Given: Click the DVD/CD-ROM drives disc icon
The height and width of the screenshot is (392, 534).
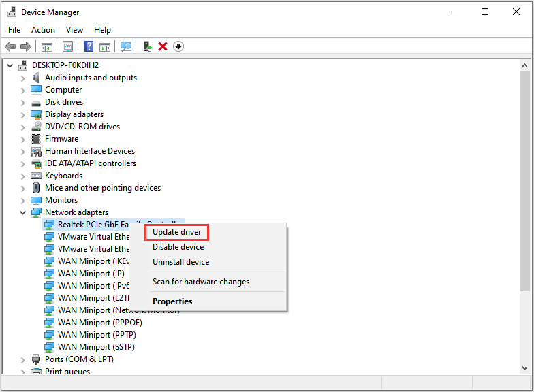Looking at the screenshot, I should point(35,127).
